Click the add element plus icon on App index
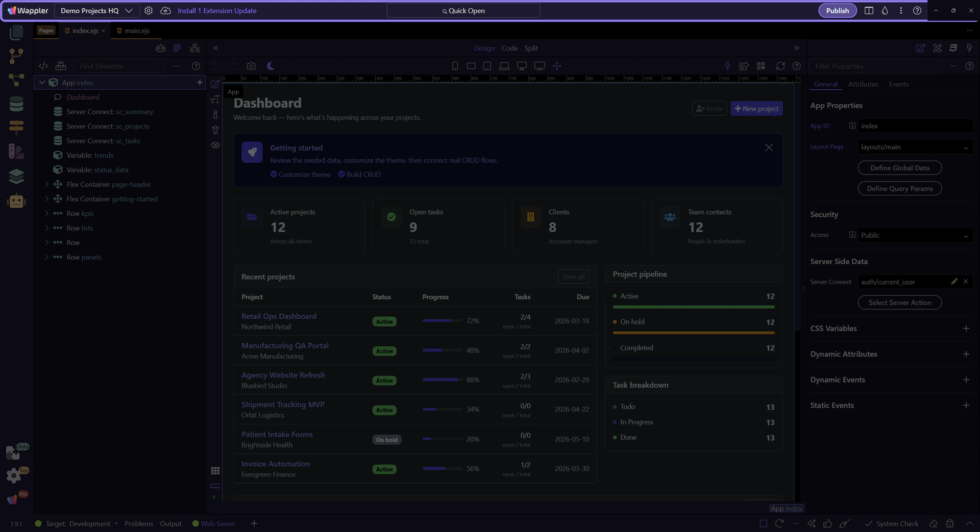This screenshot has width=980, height=532. click(200, 83)
